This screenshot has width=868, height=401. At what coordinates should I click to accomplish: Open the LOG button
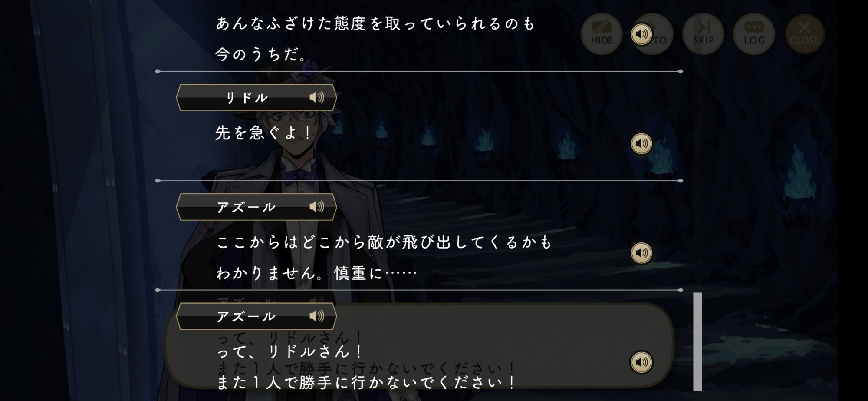[x=754, y=34]
